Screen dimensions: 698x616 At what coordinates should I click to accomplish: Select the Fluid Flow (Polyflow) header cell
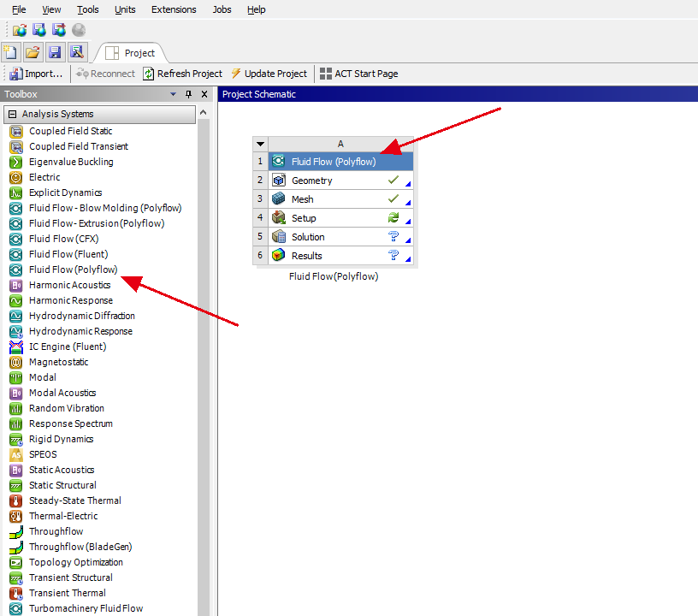coord(341,162)
